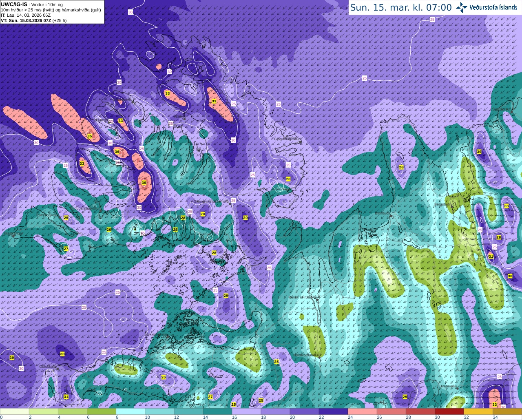
Task: Pick the salmon 26–28 legend swatch
Action: coord(391,411)
